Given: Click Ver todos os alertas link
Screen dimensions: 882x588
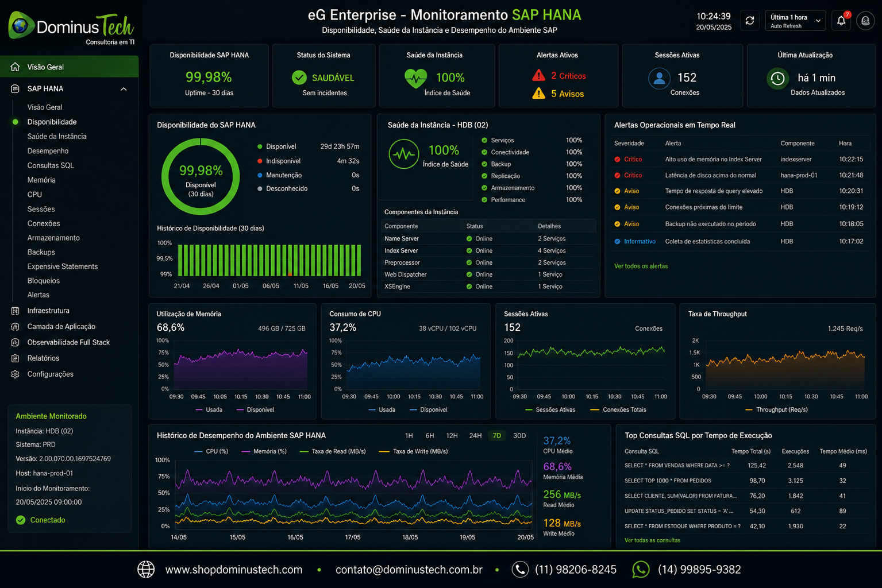Looking at the screenshot, I should (641, 266).
